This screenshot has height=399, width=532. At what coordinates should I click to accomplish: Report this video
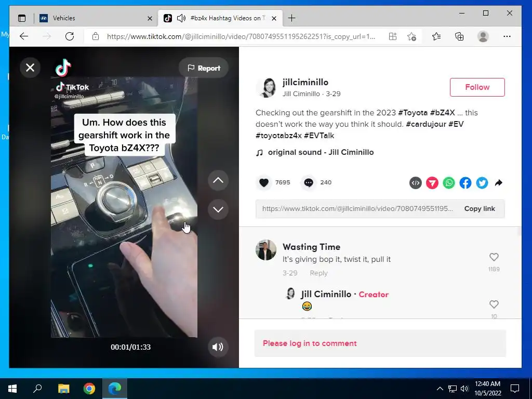(x=204, y=68)
